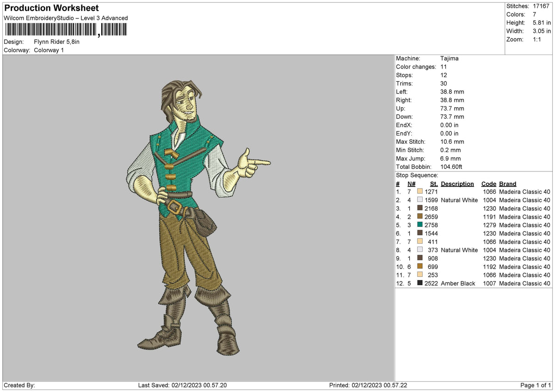
Task: Click the St. column header
Action: click(x=434, y=184)
